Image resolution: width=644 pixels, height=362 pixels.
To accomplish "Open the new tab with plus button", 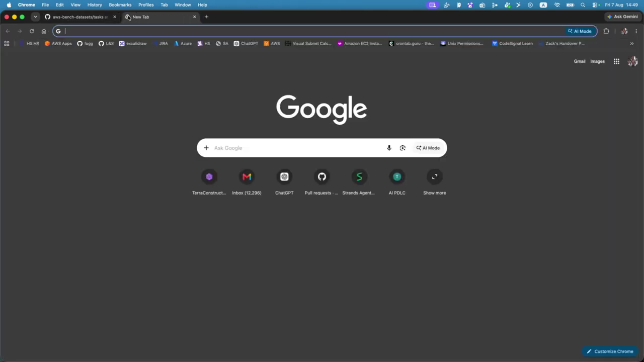I will point(206,17).
